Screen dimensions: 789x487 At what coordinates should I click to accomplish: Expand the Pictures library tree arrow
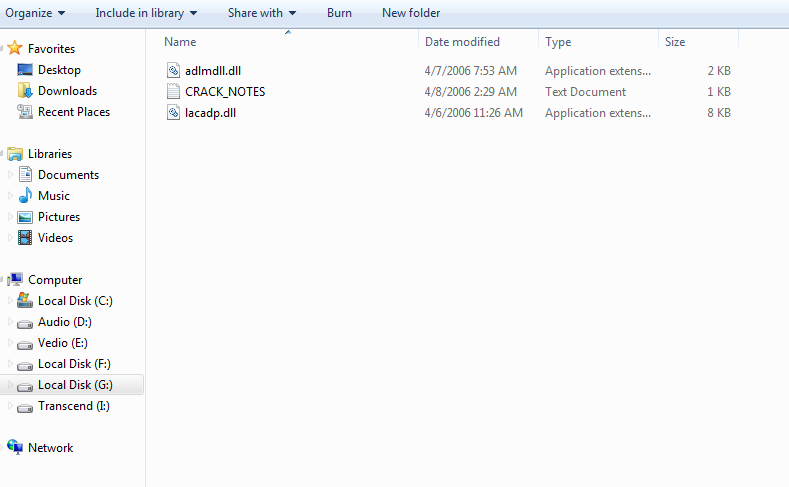(x=10, y=217)
